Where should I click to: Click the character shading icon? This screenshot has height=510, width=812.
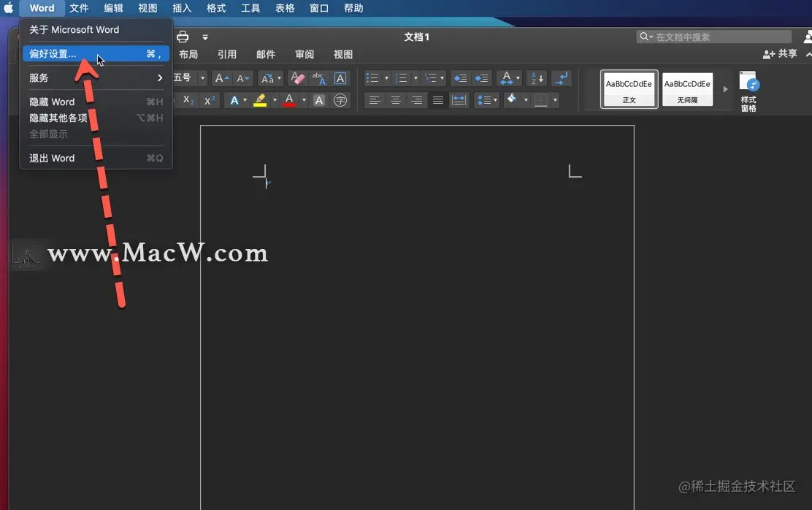coord(319,100)
